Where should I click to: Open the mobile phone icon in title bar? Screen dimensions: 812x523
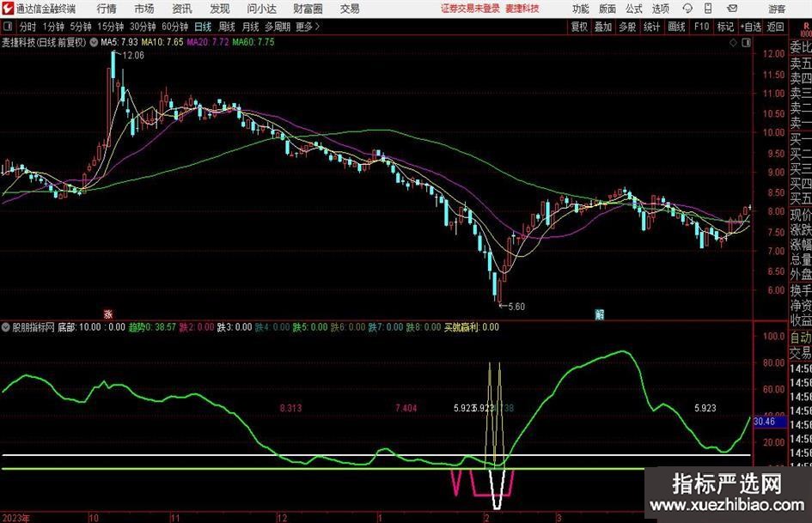pos(708,9)
